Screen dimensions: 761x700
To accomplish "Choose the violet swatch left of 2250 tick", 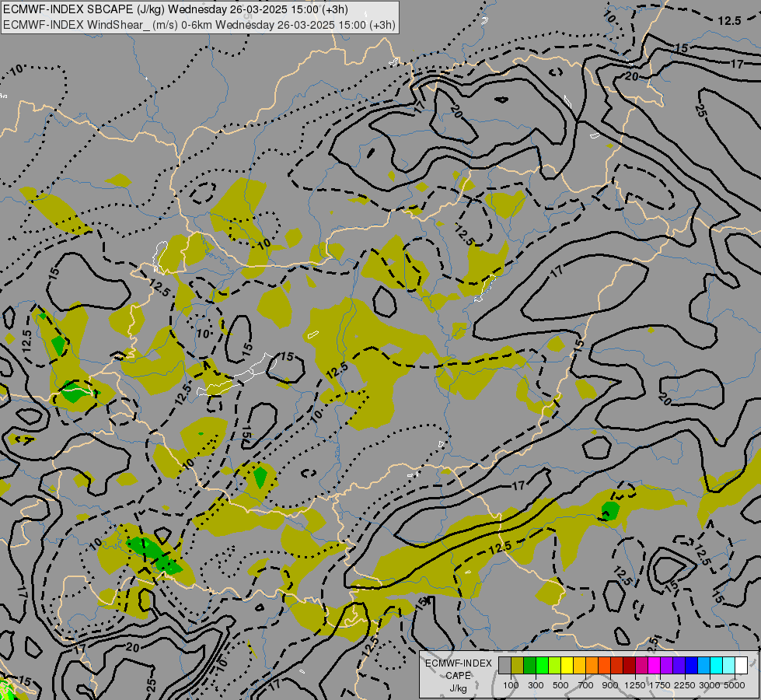I will [x=679, y=665].
